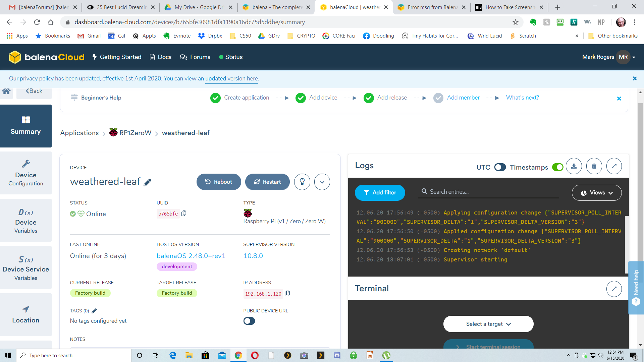Click Type here to search box
This screenshot has width=644, height=362.
tap(74, 355)
